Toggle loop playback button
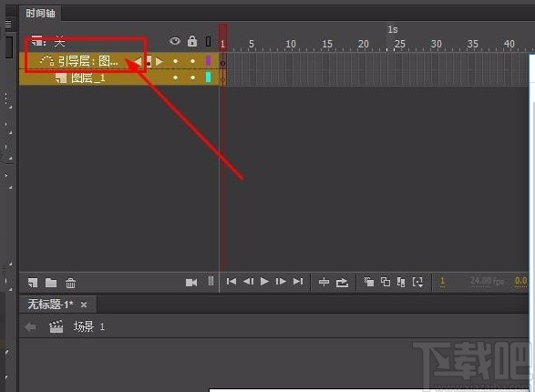The height and width of the screenshot is (392, 535). coord(342,283)
